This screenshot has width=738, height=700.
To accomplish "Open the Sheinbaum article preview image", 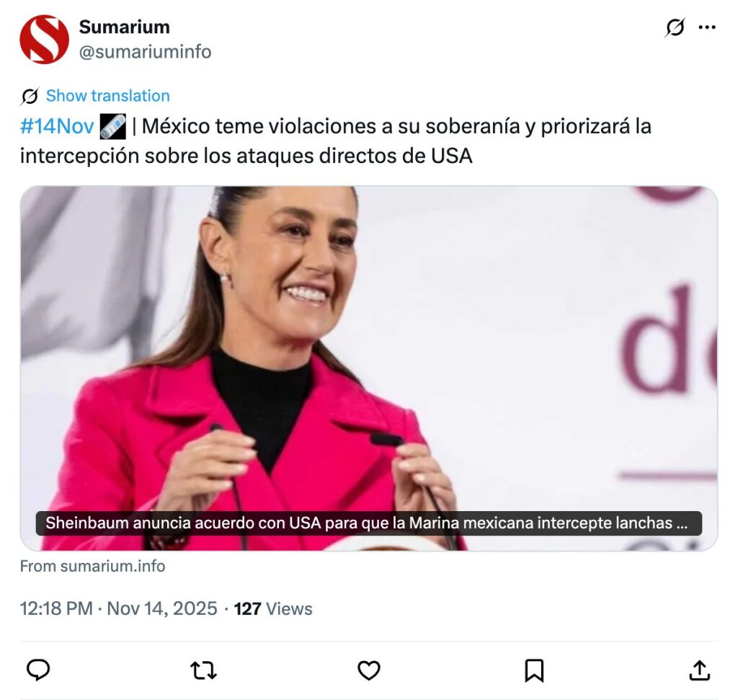I will point(368,368).
